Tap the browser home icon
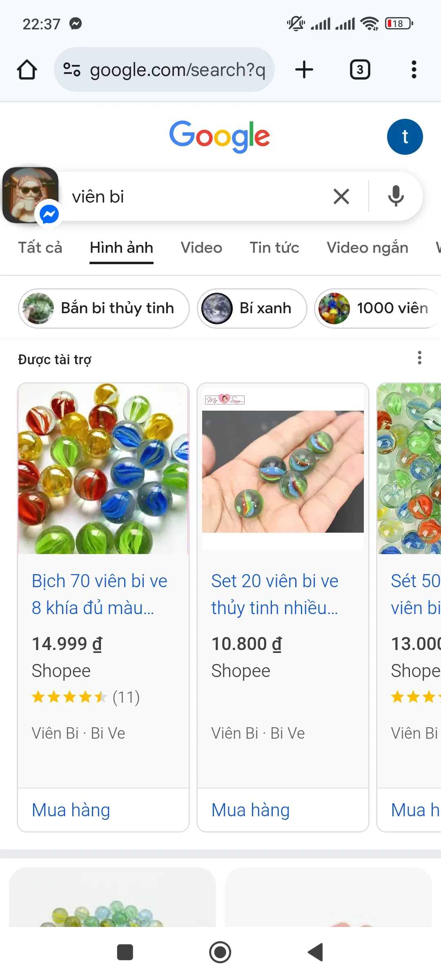This screenshot has height=980, width=441. pos(27,70)
